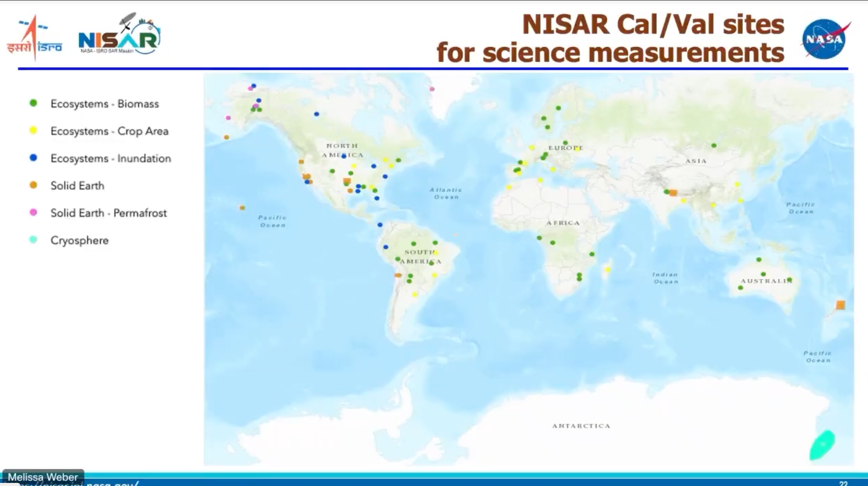The image size is (868, 486).
Task: Click the NORTH AMERICA map label
Action: 343,150
